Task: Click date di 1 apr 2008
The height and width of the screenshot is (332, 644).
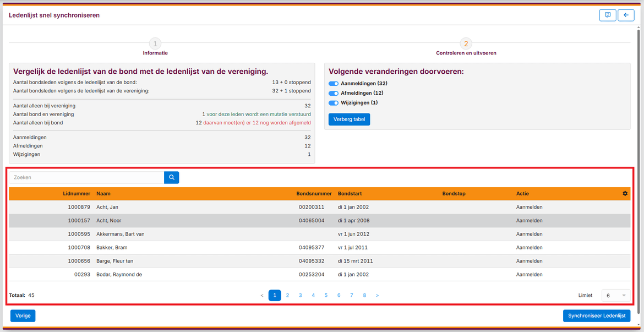Action: pyautogui.click(x=353, y=221)
